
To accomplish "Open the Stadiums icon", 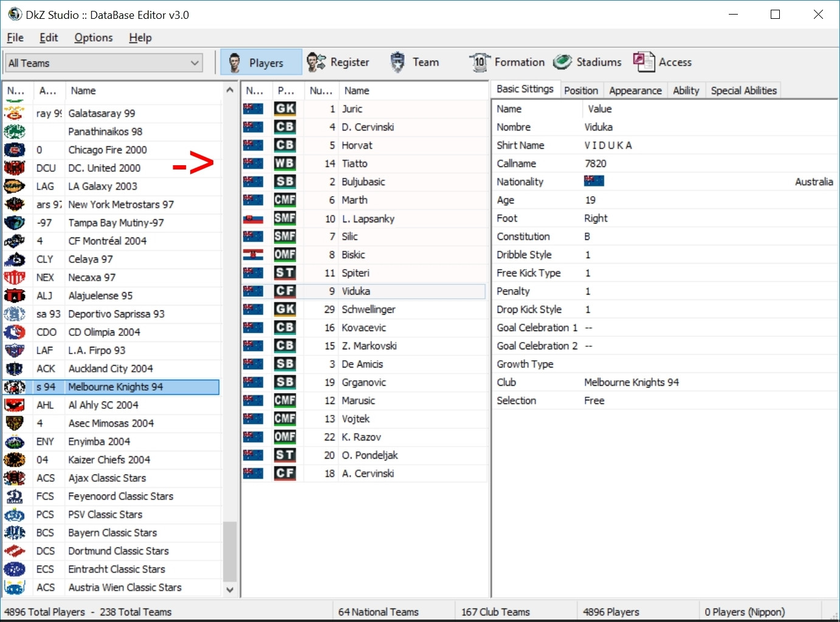I will click(563, 62).
